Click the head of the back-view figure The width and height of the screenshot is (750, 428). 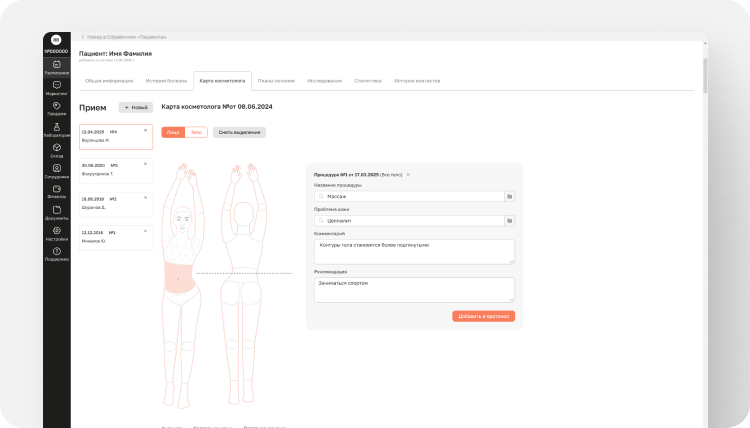(243, 213)
